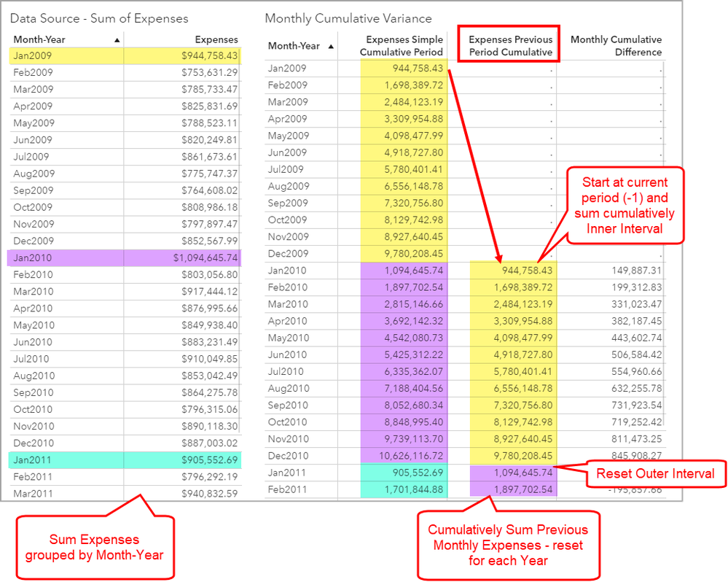
Task: Select Jan2010 row in Data Source table
Action: pyautogui.click(x=125, y=257)
